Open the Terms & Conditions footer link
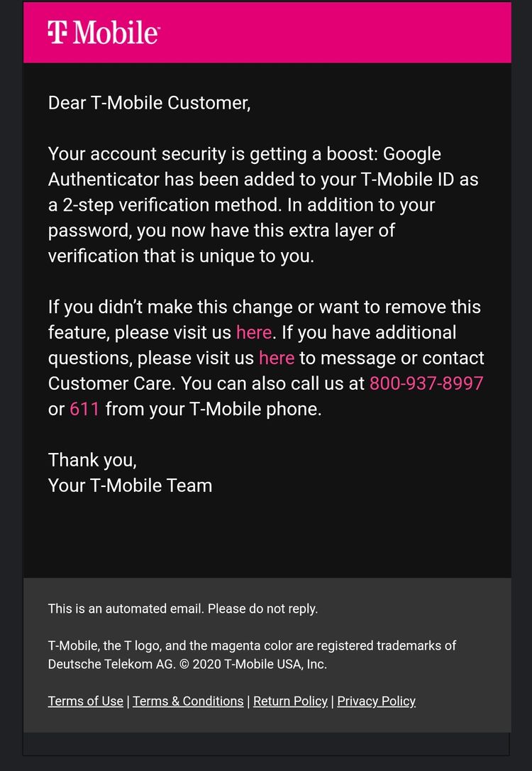This screenshot has height=771, width=532. click(188, 701)
